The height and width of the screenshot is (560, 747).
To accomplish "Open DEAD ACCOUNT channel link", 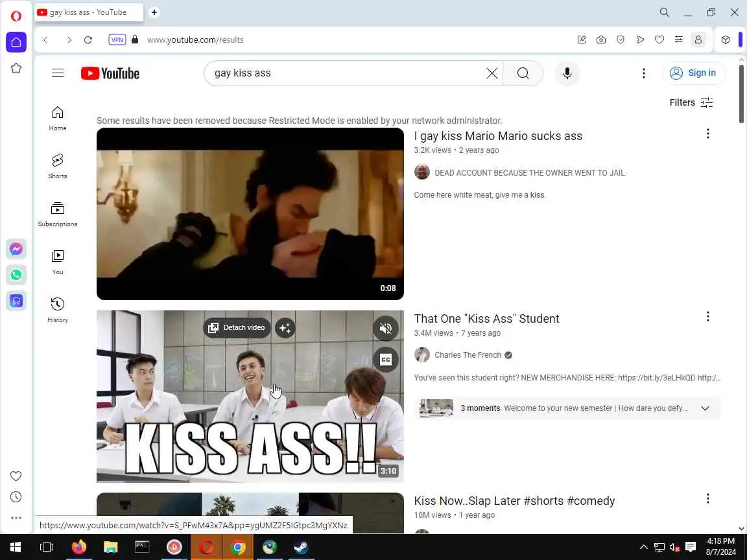I will (529, 173).
